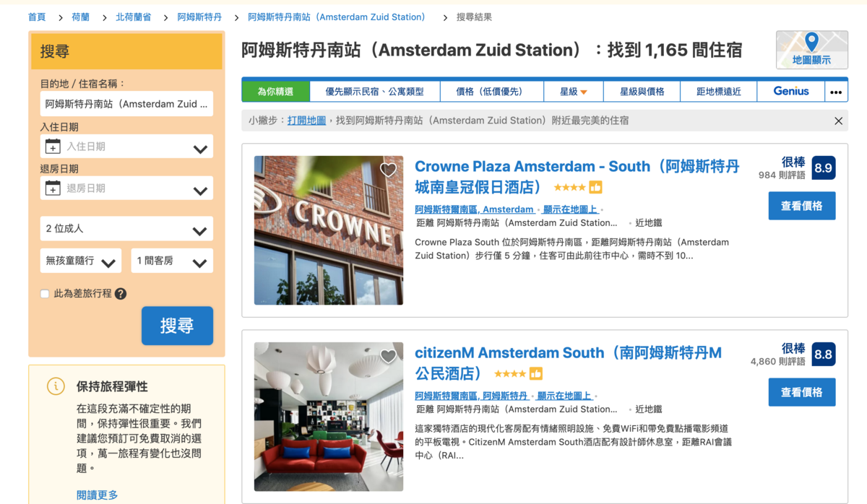Click 荷蘭 breadcrumb link
This screenshot has width=867, height=504.
click(x=81, y=17)
